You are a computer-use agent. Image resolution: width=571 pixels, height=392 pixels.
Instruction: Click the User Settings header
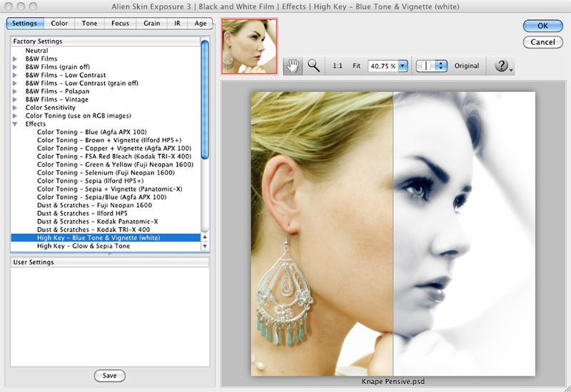tap(110, 262)
